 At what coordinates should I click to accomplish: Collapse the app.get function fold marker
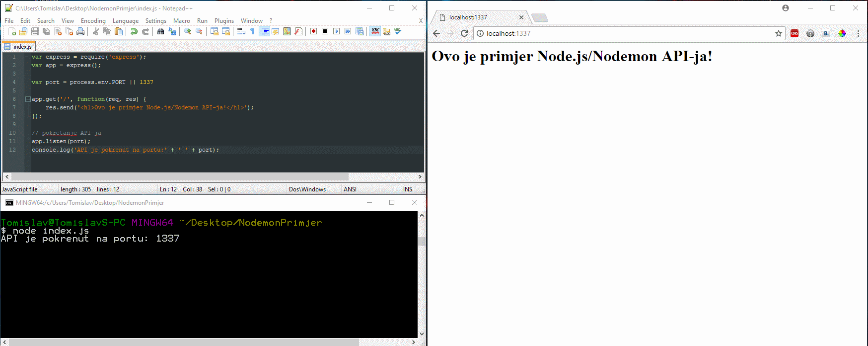point(28,99)
